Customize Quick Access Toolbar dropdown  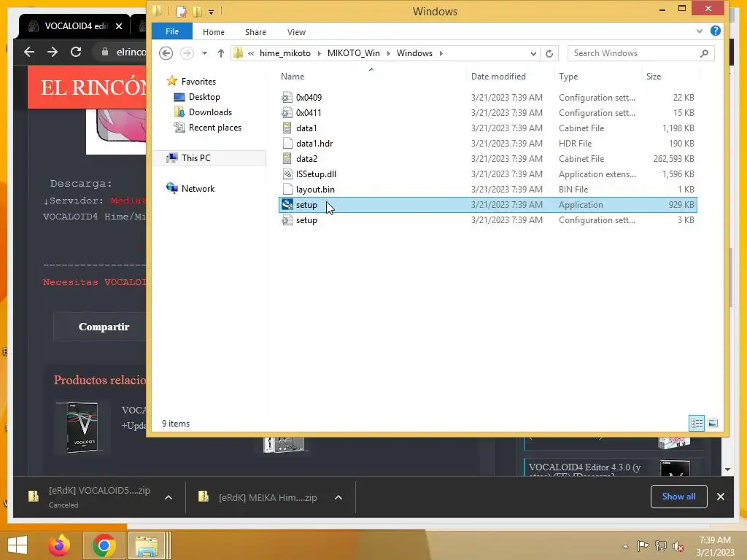(x=211, y=12)
